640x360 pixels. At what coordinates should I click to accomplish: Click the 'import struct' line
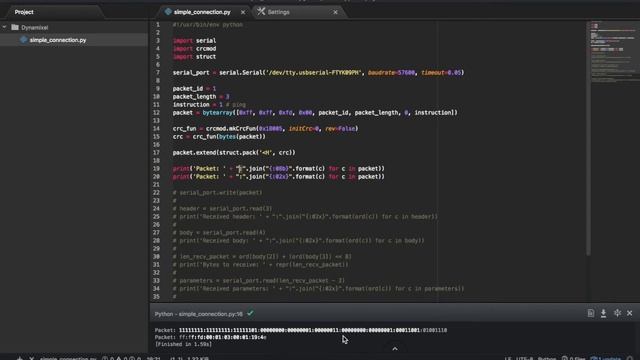[194, 57]
